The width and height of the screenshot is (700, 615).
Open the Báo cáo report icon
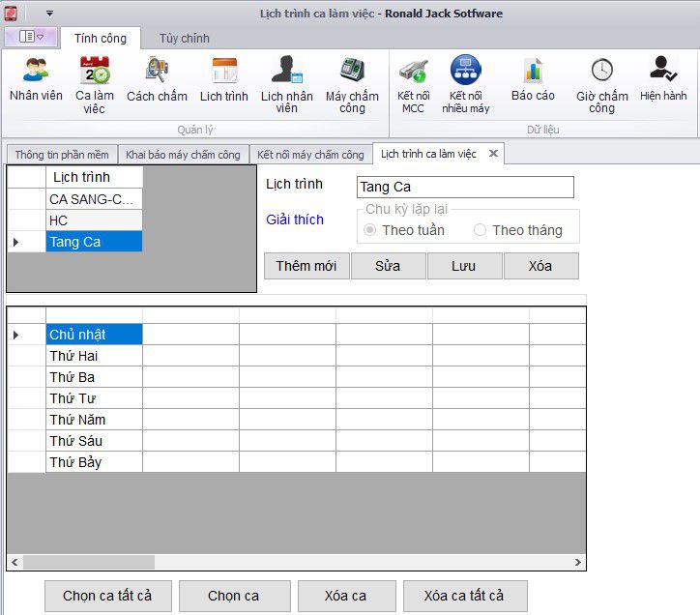point(533,72)
